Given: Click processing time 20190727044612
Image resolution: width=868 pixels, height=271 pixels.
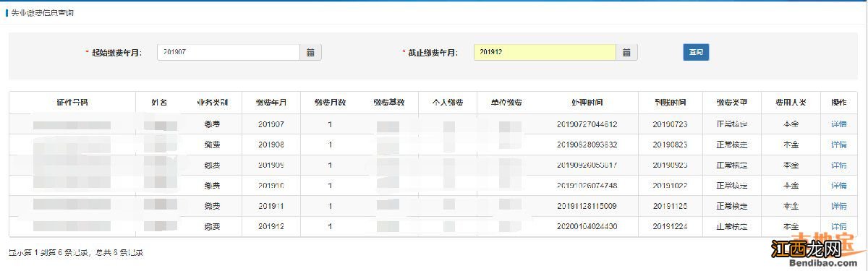Looking at the screenshot, I should point(587,124).
